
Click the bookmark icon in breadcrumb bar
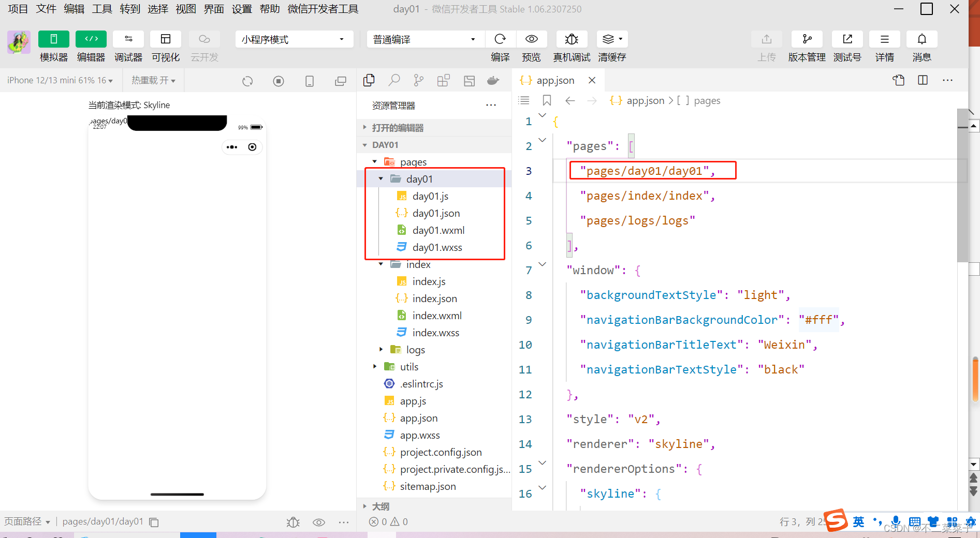[547, 100]
